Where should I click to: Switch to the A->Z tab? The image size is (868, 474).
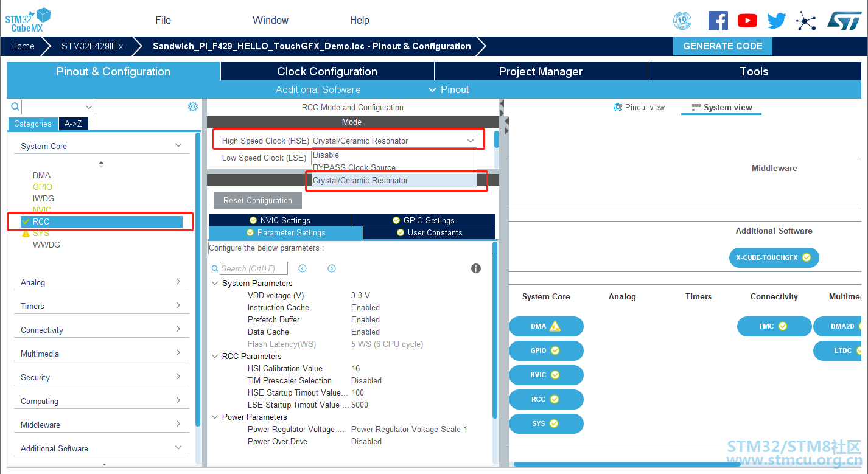coord(73,124)
